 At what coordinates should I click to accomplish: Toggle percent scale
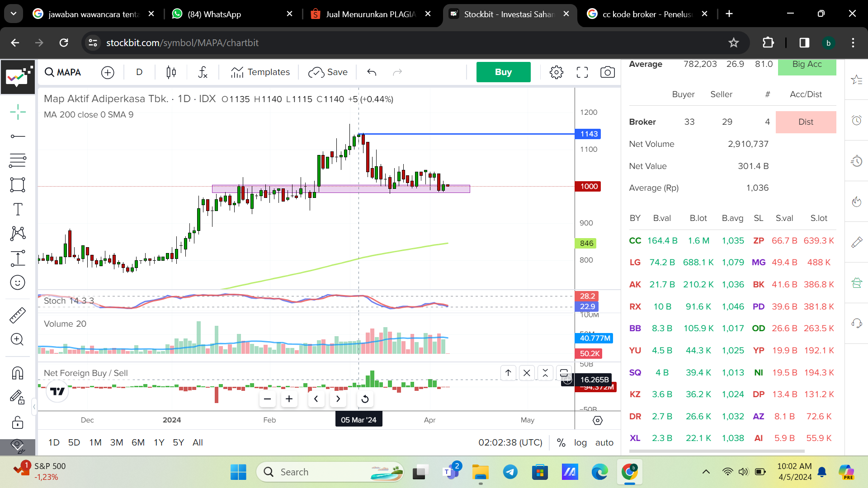point(561,442)
